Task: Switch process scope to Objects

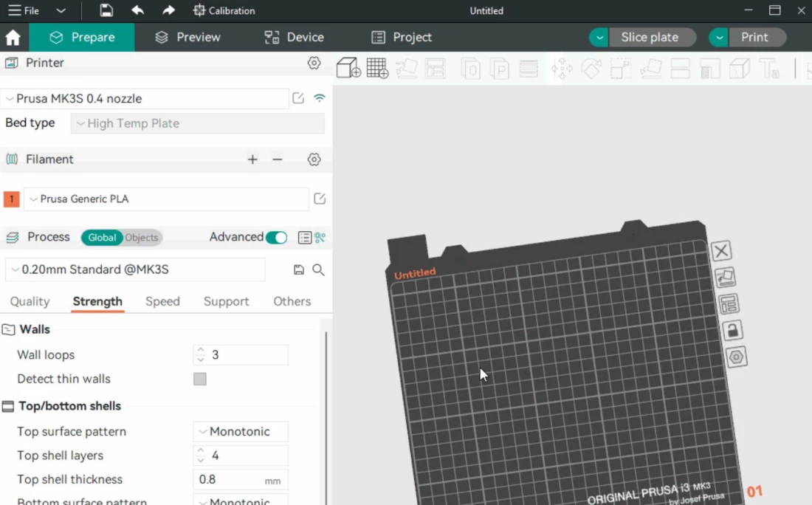Action: tap(141, 238)
